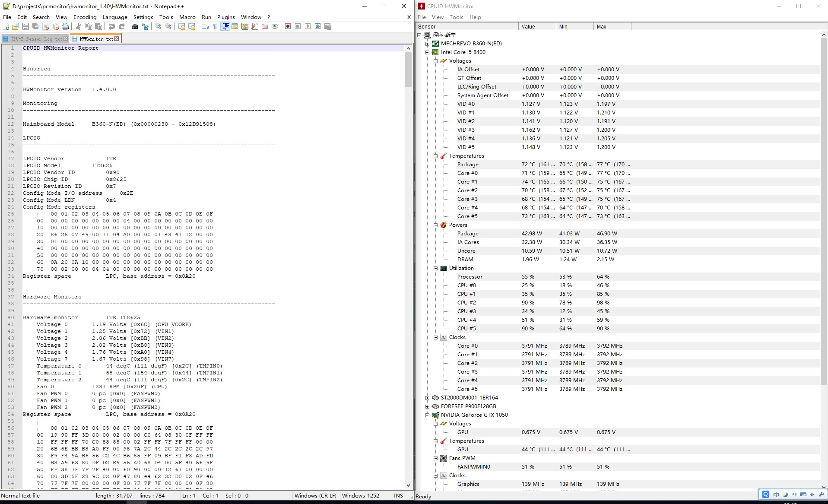The image size is (828, 504).
Task: Collapse the Fans PWM group
Action: (x=436, y=458)
